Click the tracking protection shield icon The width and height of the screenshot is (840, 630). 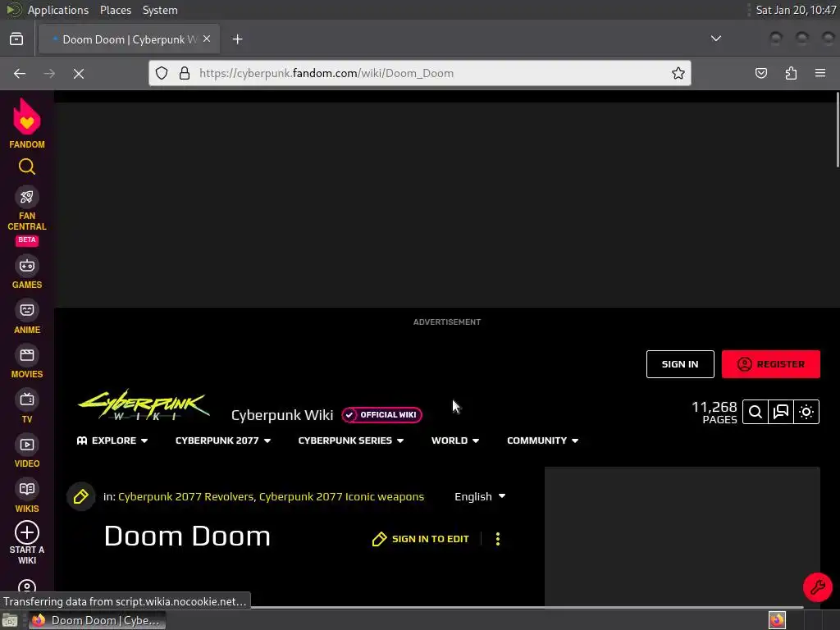(162, 73)
